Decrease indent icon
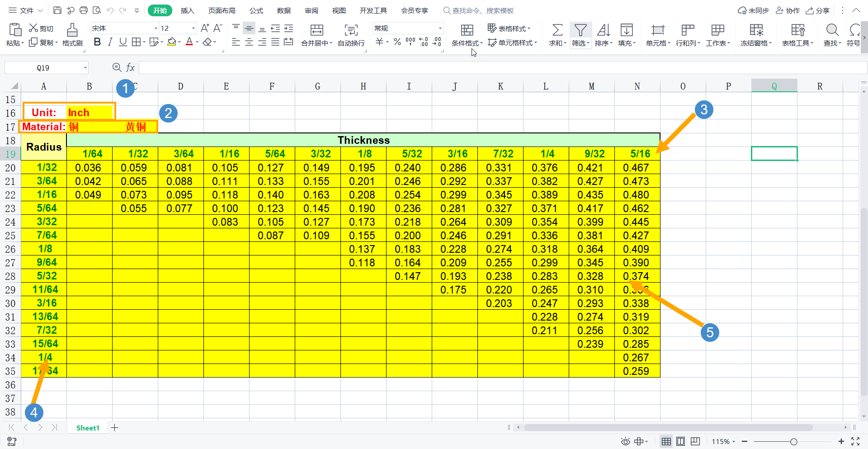The image size is (868, 449). pos(275,28)
